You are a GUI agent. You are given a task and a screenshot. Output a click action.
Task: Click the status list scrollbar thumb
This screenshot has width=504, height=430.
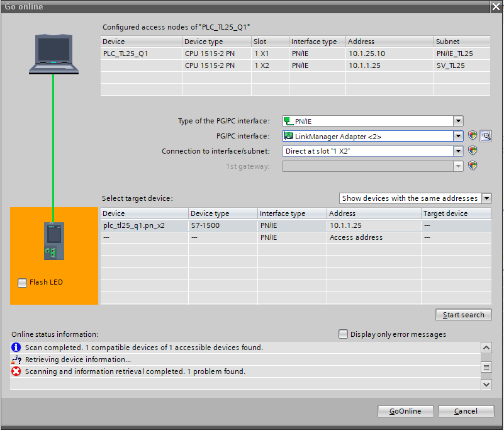486,367
